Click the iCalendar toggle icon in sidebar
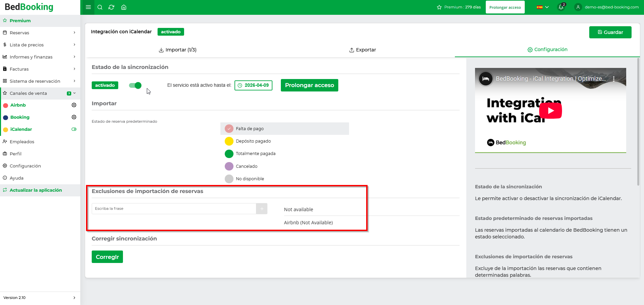The width and height of the screenshot is (644, 305). (x=74, y=129)
